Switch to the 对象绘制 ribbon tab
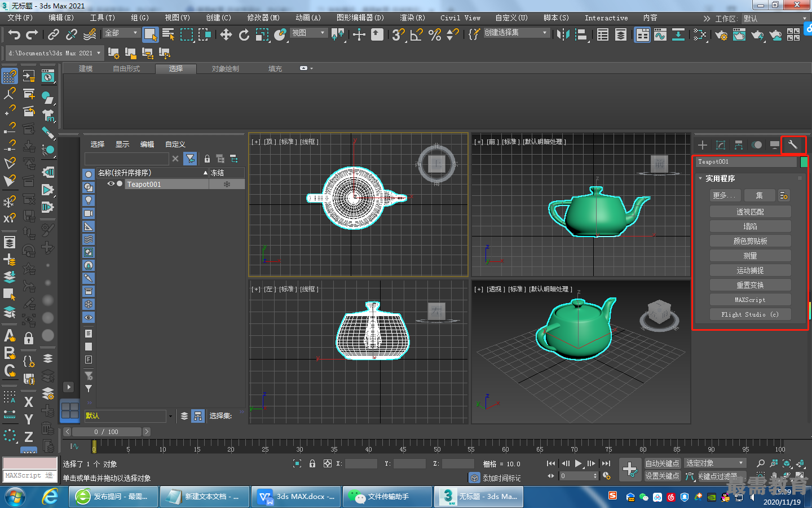Viewport: 812px width, 508px height. pos(225,69)
